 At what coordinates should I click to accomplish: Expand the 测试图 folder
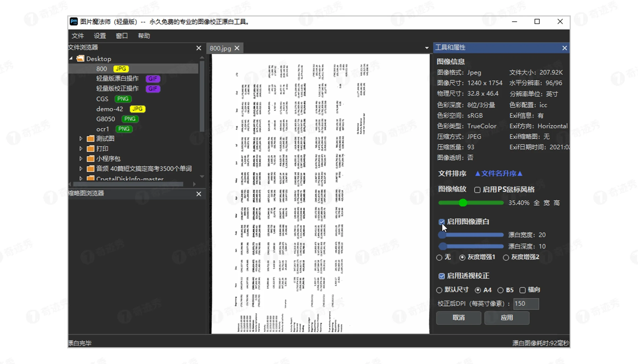coord(81,139)
